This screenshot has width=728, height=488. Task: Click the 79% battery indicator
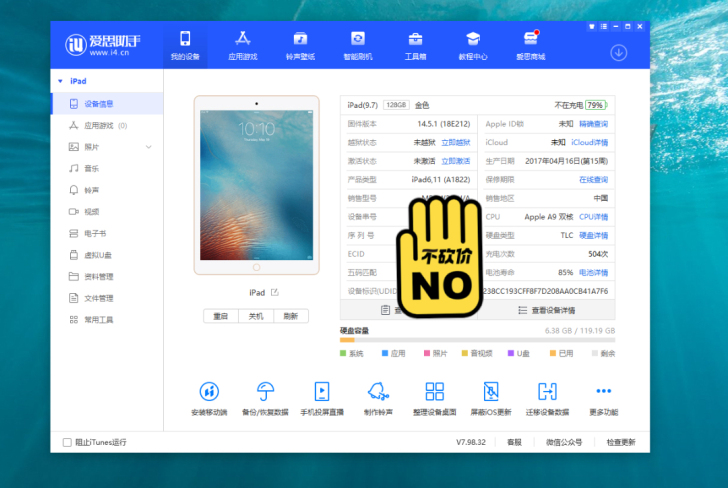click(x=596, y=105)
